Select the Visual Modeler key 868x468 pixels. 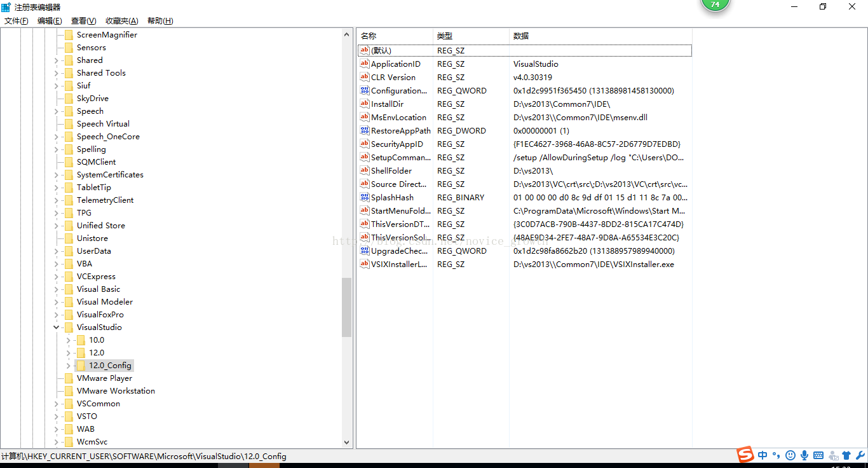[105, 302]
